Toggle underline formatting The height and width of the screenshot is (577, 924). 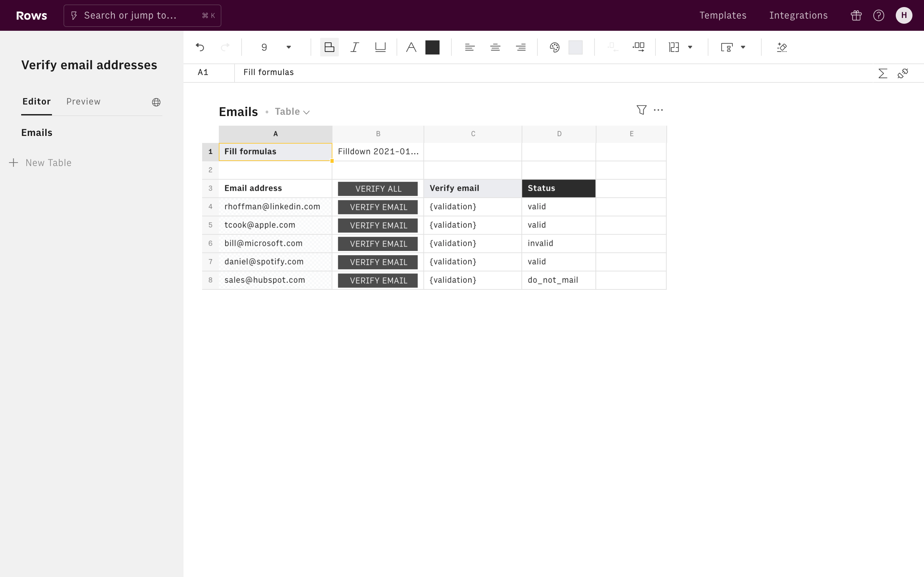(380, 47)
